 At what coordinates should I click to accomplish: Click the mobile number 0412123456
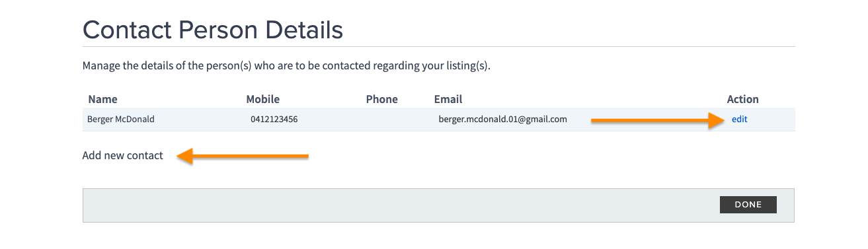coord(274,120)
